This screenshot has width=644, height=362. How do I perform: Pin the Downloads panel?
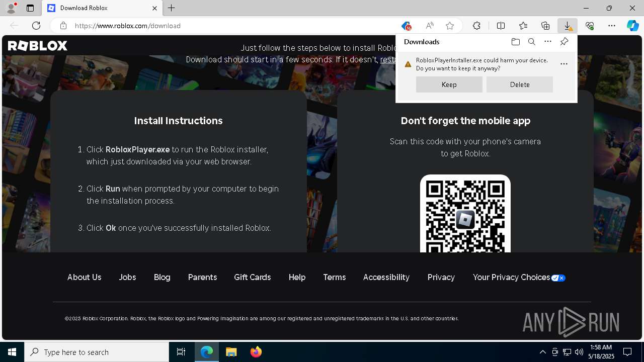pyautogui.click(x=564, y=42)
